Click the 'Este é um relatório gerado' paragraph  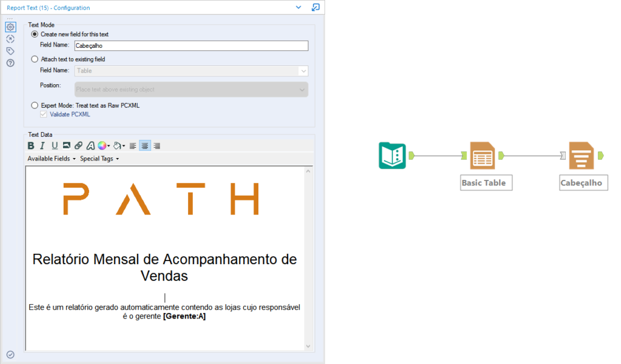(164, 312)
